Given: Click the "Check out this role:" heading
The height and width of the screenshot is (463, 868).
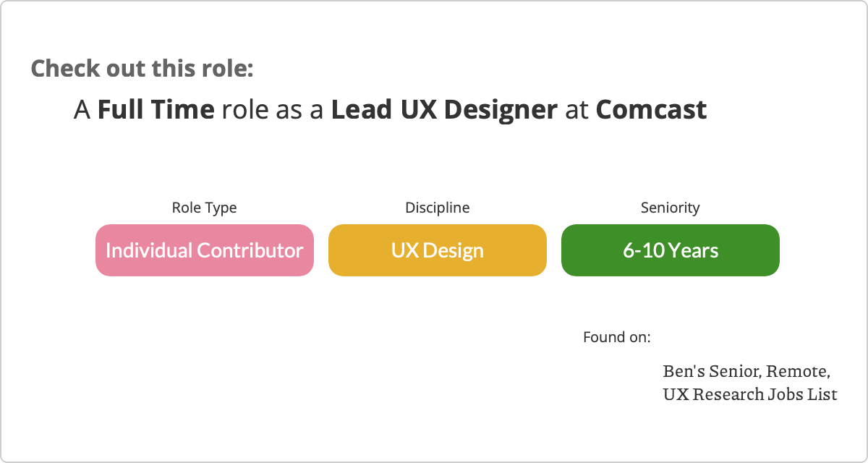Looking at the screenshot, I should tap(142, 69).
